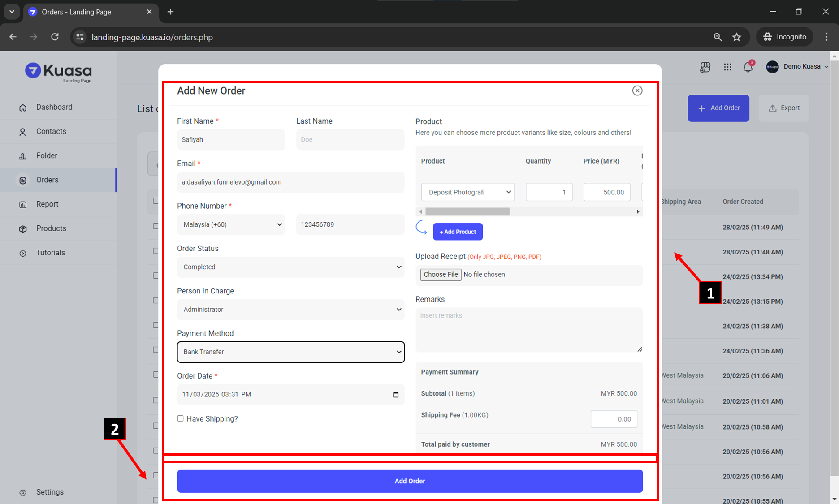Open the apps grid icon
Screen dimensions: 839x504
(x=727, y=67)
